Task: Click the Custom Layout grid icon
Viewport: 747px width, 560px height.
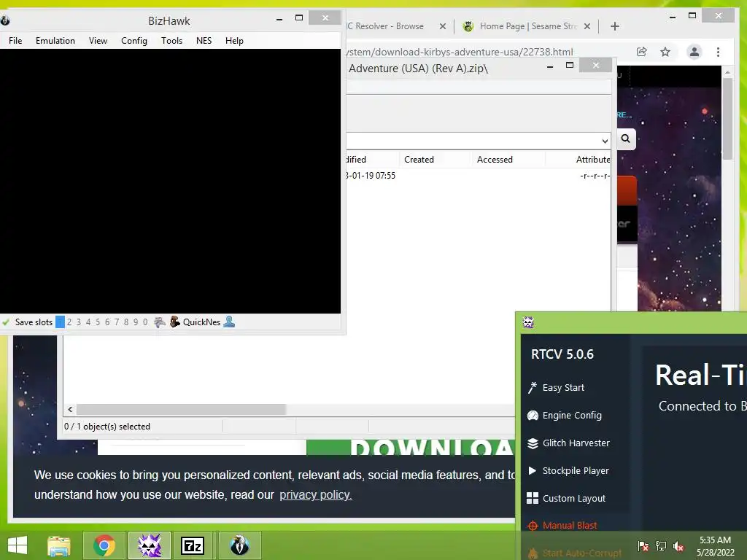Action: click(533, 498)
